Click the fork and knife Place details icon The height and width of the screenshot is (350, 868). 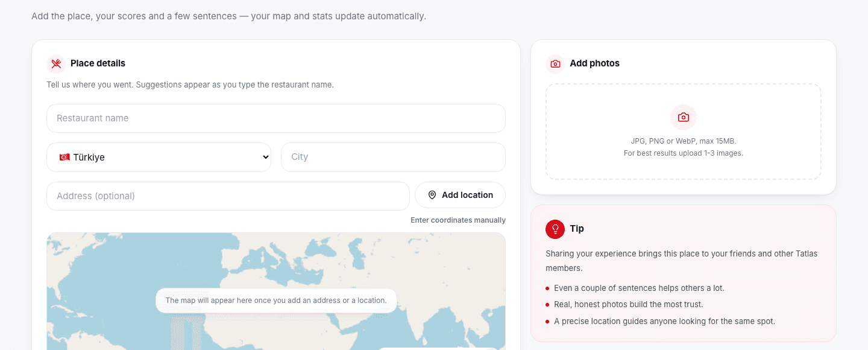56,63
